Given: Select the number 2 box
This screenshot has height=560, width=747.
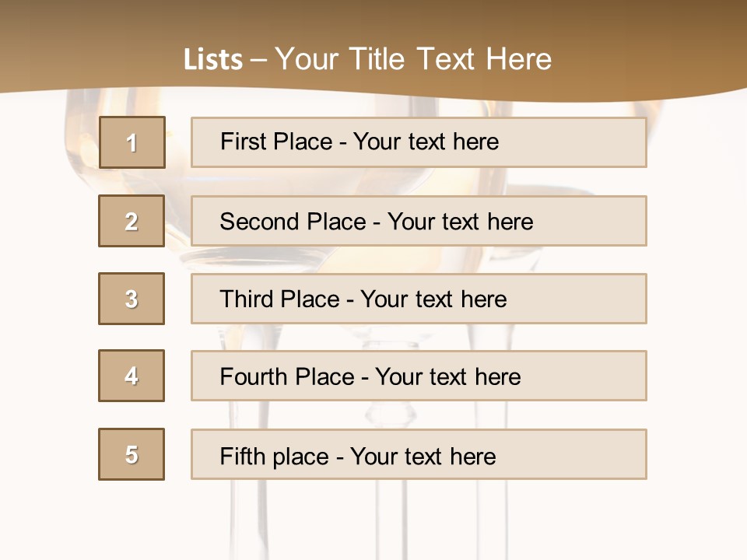Looking at the screenshot, I should pyautogui.click(x=132, y=221).
